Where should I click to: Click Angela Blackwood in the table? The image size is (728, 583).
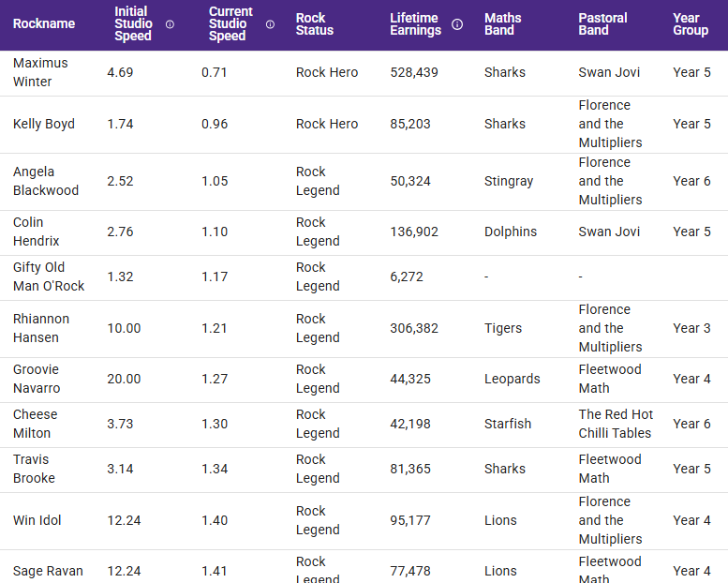pos(46,181)
